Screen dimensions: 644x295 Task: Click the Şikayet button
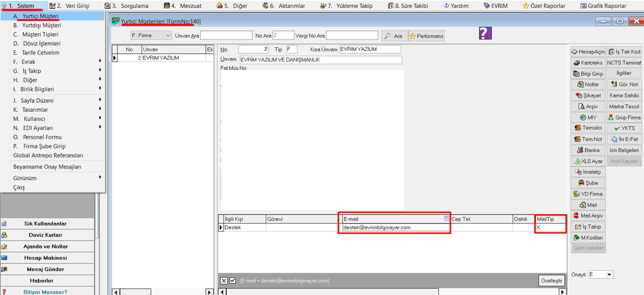[588, 96]
